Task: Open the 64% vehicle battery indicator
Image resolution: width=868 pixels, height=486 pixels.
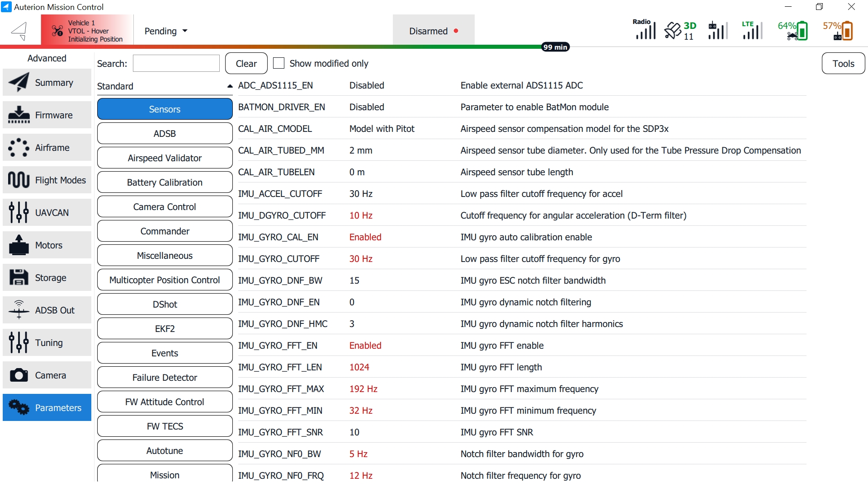Action: pos(793,31)
